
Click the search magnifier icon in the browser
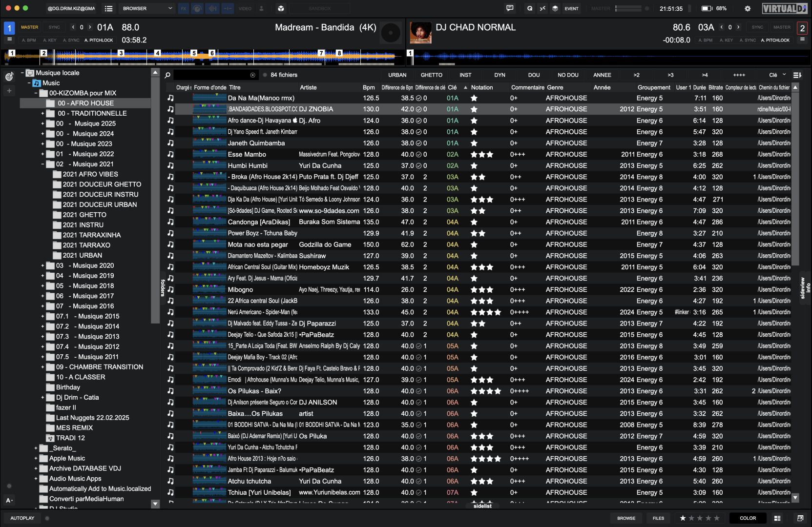coord(167,75)
